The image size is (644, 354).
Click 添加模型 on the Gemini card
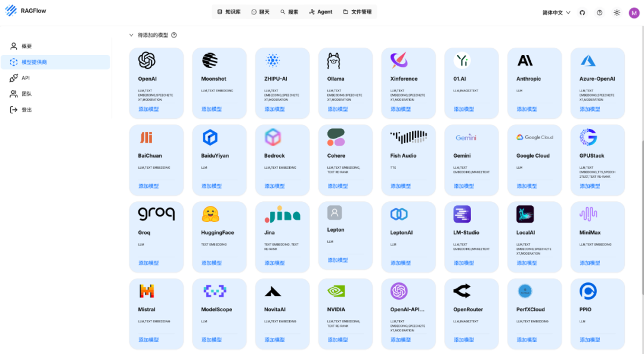click(x=464, y=186)
